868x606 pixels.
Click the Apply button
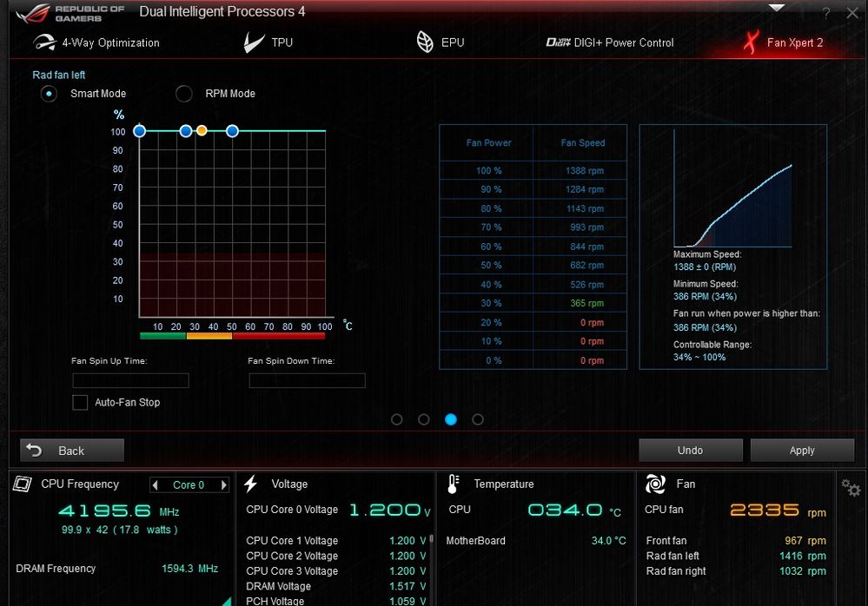pos(802,450)
